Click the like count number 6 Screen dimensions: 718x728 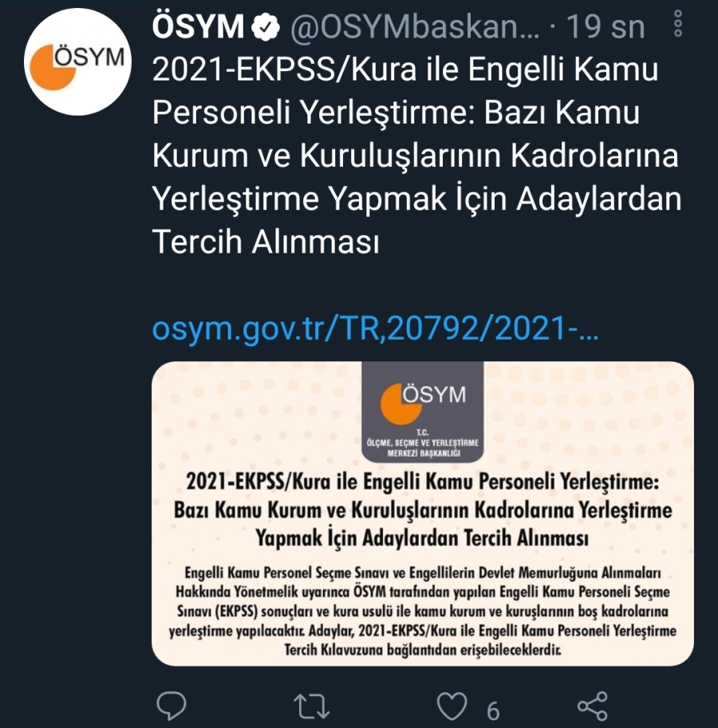pyautogui.click(x=493, y=710)
